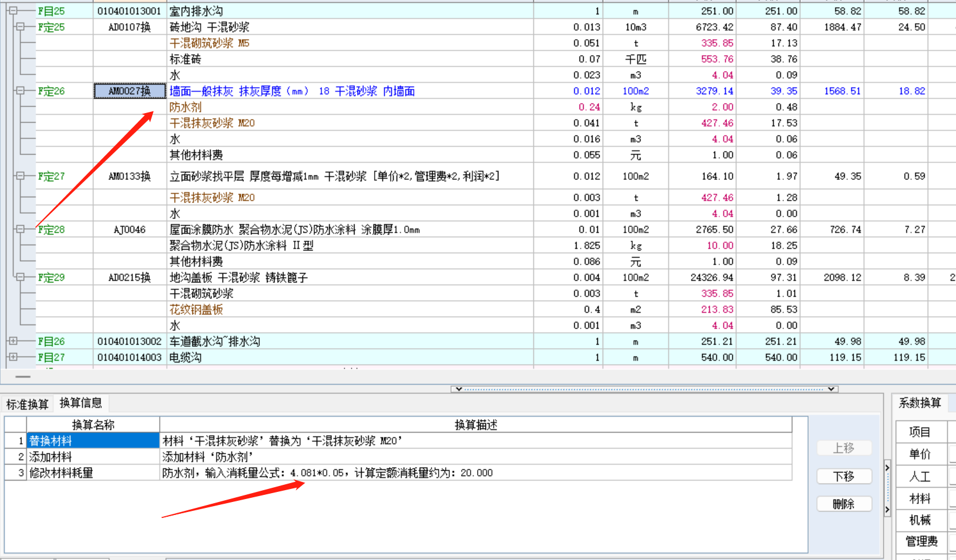The width and height of the screenshot is (956, 560).
Task: Click the 屋面涂膜防水 quota name
Action: 295,230
